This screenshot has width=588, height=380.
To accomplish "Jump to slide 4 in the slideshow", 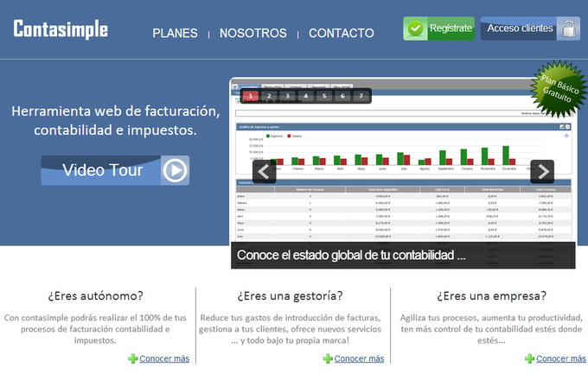I will [x=305, y=96].
